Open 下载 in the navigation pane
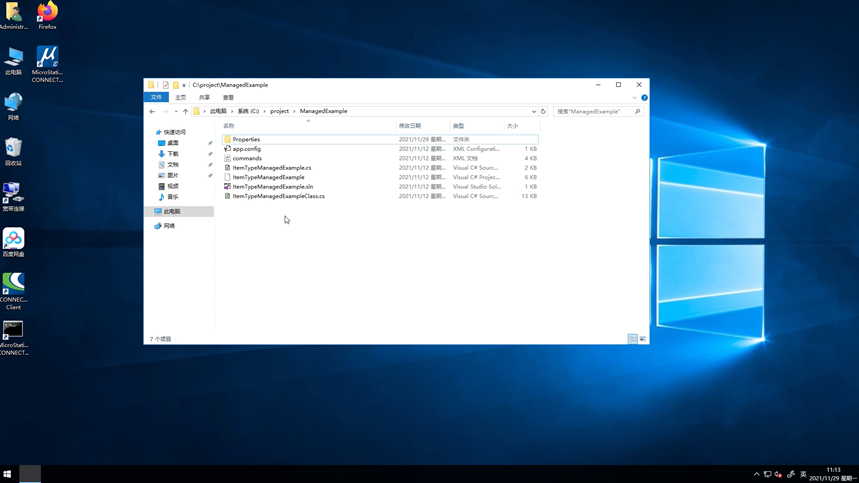This screenshot has height=483, width=859. [173, 154]
